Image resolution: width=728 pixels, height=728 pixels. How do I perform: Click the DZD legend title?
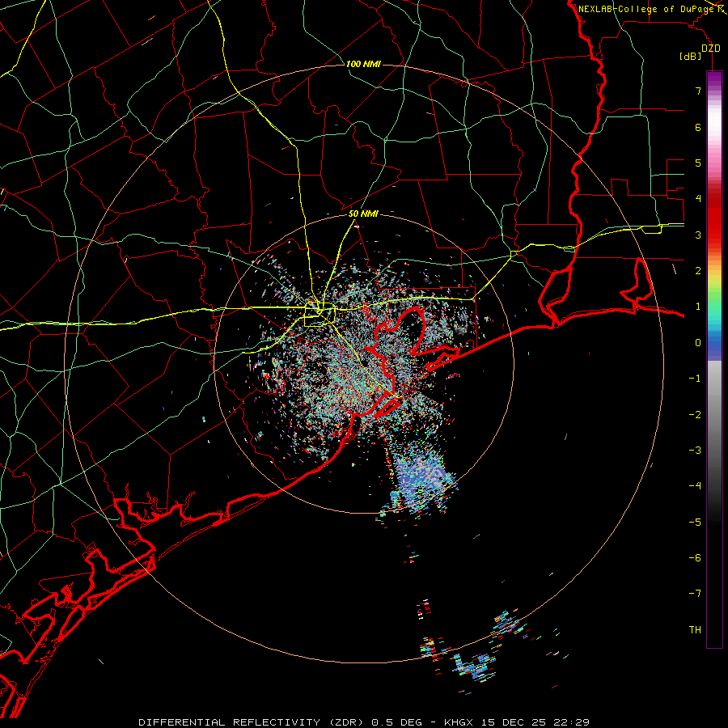coord(711,49)
